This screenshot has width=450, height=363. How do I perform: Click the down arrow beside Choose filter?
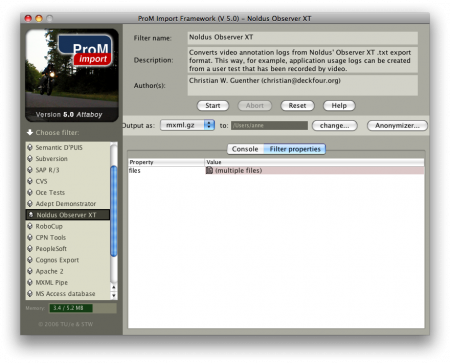[x=30, y=133]
